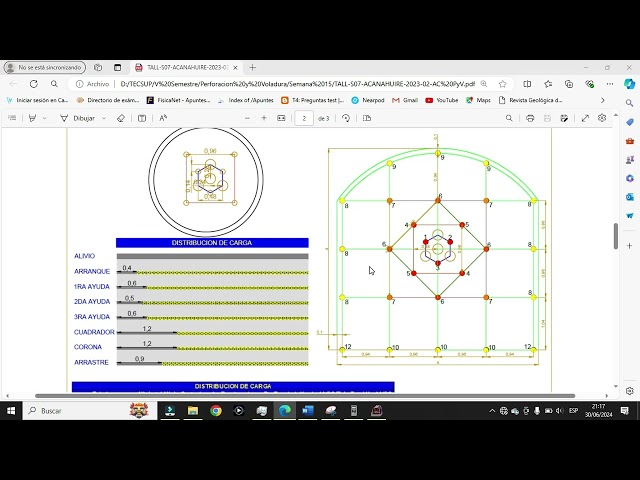Click the Archivo site info icon
The width and height of the screenshot is (640, 480).
pos(79,84)
